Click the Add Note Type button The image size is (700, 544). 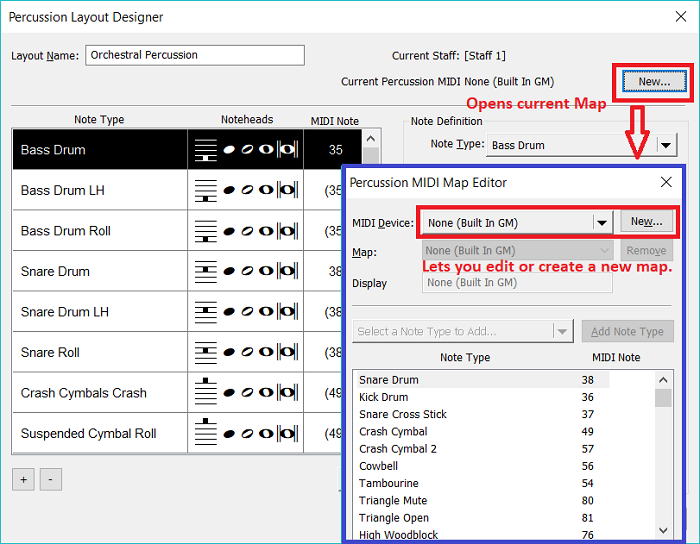(627, 332)
